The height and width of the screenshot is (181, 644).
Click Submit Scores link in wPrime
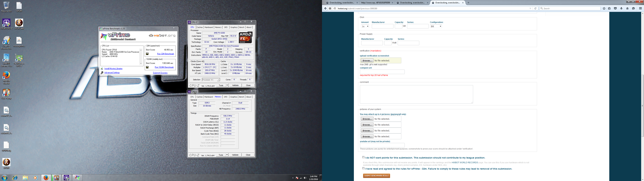(160, 73)
